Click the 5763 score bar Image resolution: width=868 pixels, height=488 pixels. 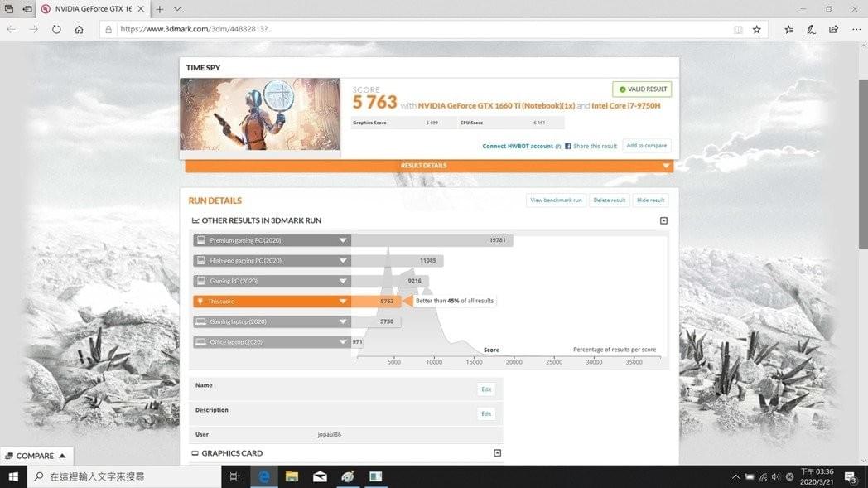pyautogui.click(x=376, y=302)
